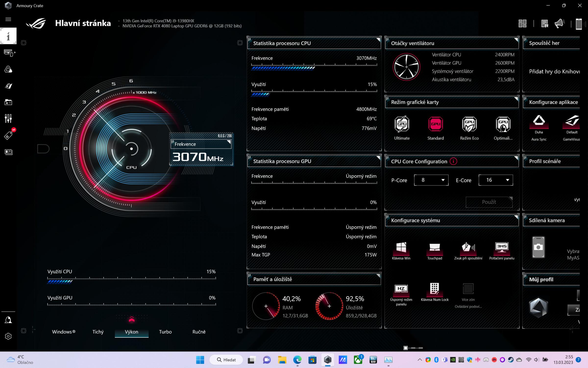Collapse the mode panel red chevron
Viewport: 588px width, 368px height.
click(x=132, y=319)
